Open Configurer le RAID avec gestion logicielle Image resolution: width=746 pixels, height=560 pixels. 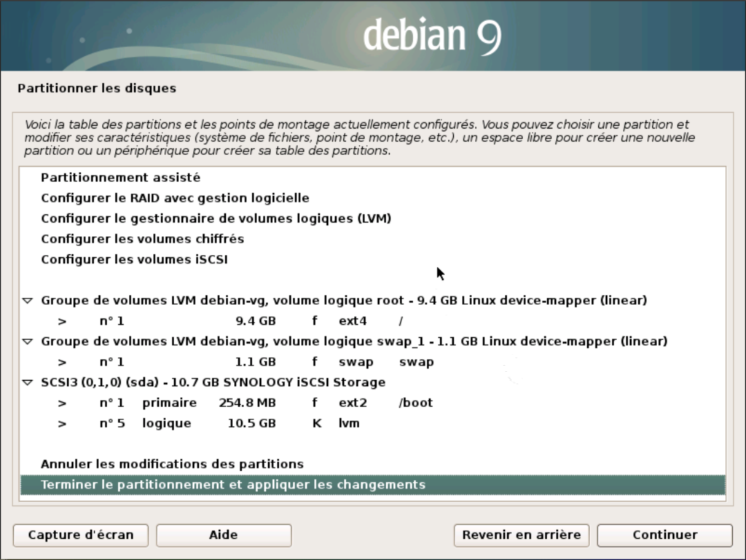click(175, 198)
